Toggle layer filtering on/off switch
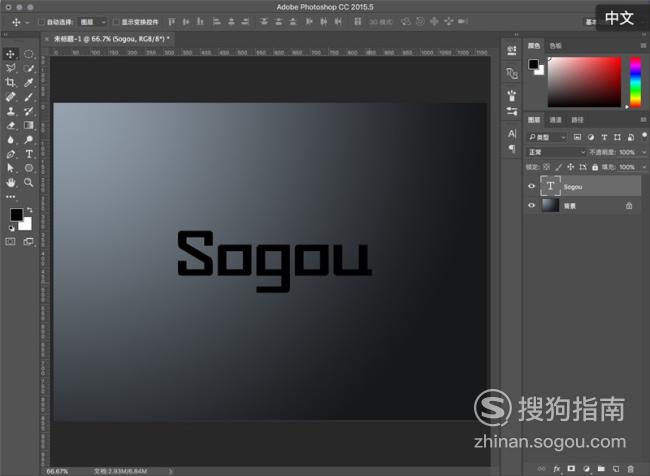 [644, 136]
